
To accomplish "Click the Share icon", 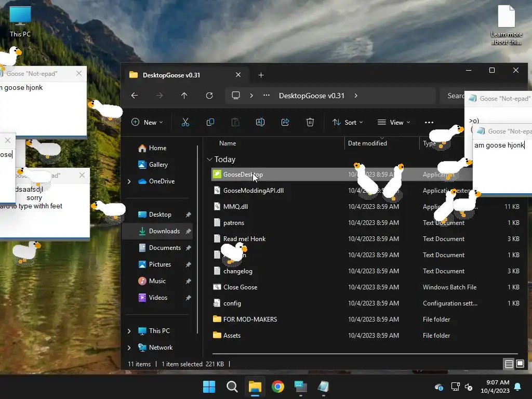I will 285,122.
